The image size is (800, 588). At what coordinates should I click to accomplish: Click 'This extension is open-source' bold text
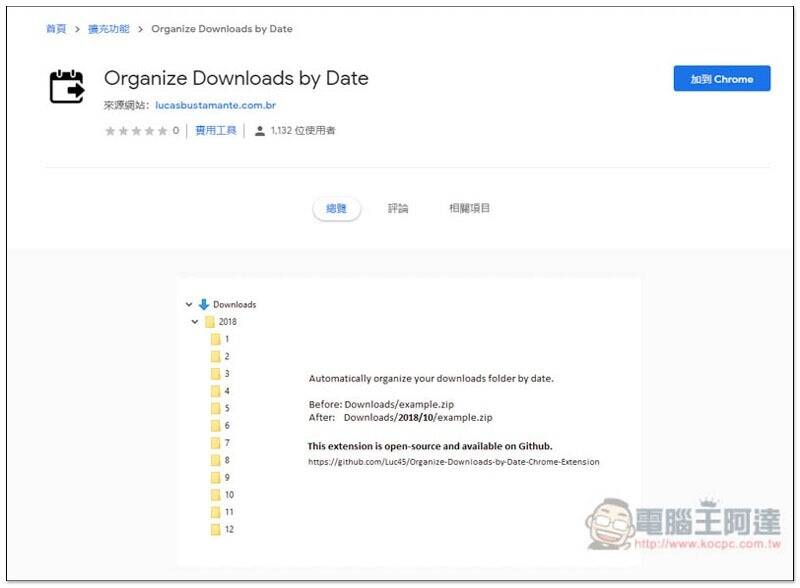(430, 446)
